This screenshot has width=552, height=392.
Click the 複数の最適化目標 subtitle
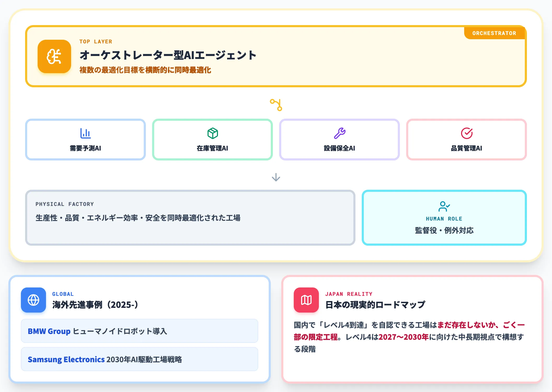(x=145, y=70)
